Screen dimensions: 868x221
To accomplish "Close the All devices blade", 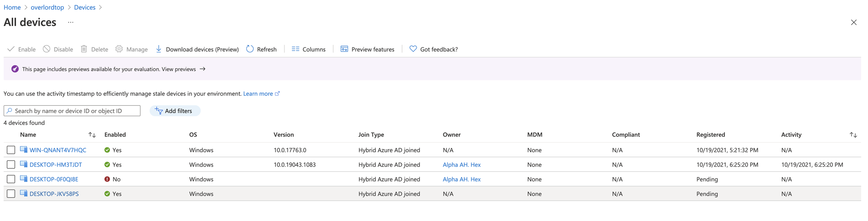I will tap(853, 22).
